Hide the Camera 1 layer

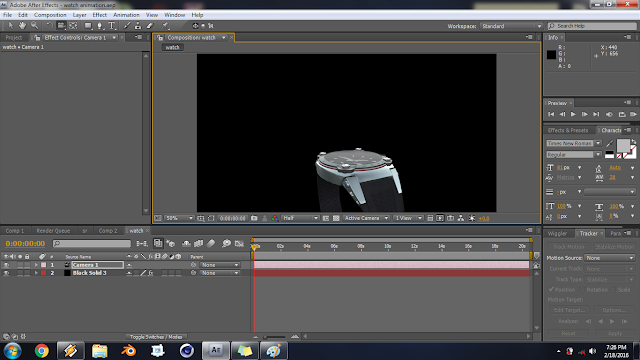click(x=6, y=265)
